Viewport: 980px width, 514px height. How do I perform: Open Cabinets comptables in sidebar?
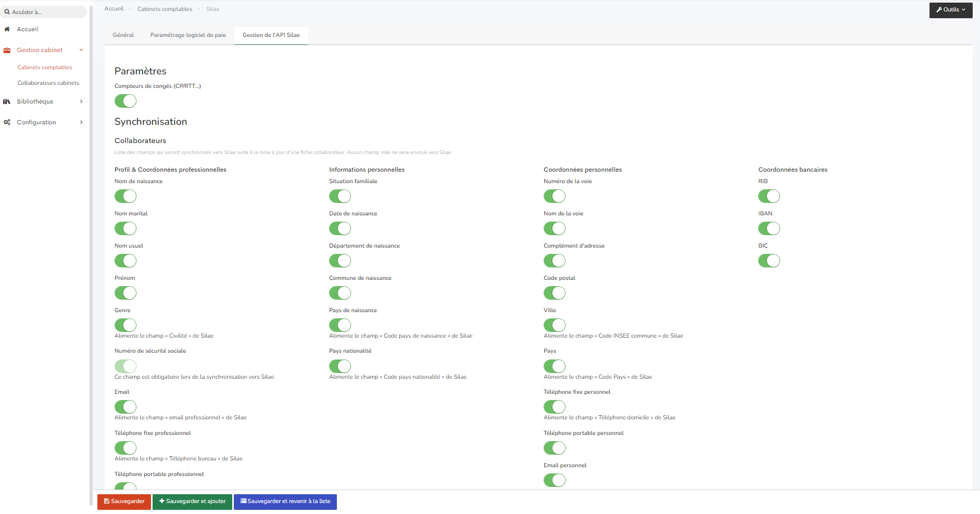(x=45, y=67)
